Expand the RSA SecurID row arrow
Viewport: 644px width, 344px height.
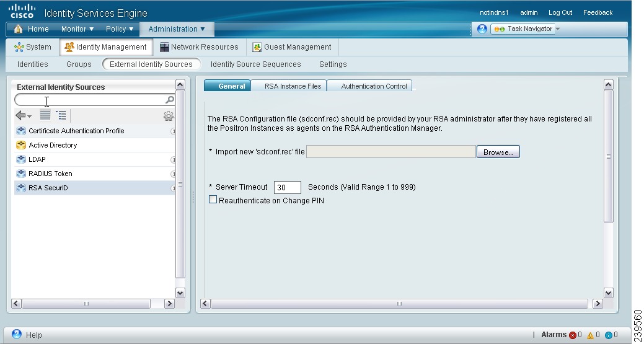pyautogui.click(x=173, y=188)
